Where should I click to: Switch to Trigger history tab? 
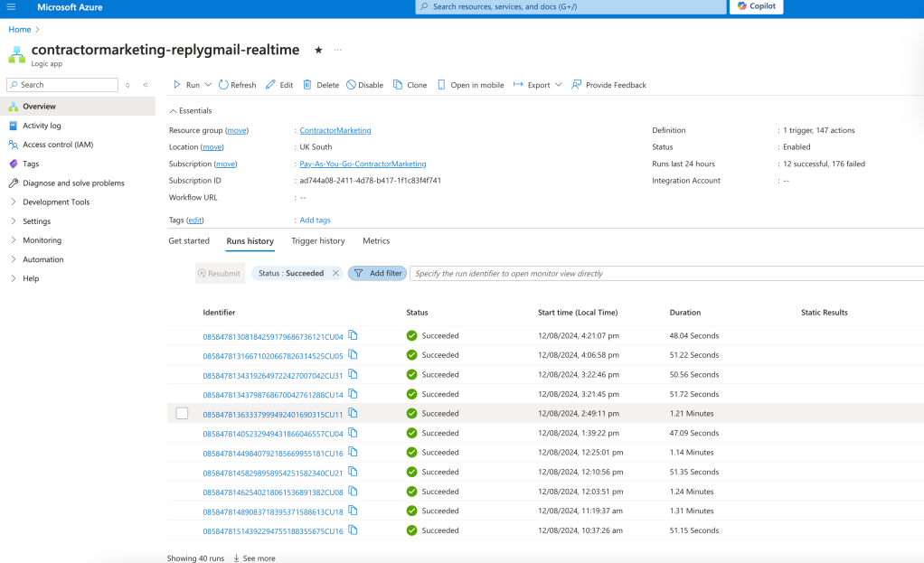click(318, 241)
